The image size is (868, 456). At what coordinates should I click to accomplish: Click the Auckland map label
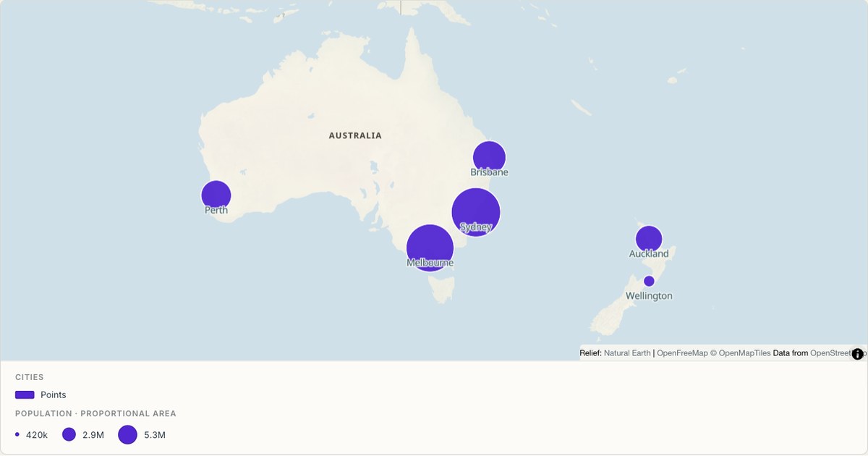649,254
